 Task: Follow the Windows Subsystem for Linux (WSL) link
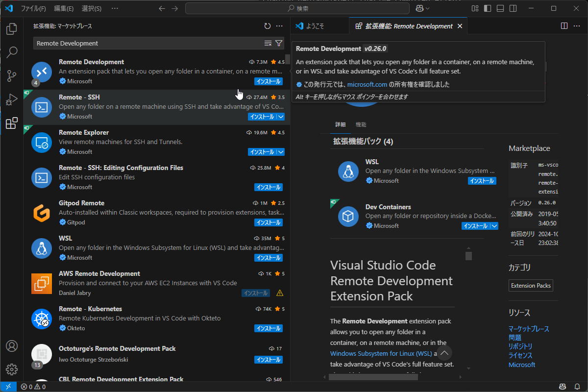(x=381, y=353)
